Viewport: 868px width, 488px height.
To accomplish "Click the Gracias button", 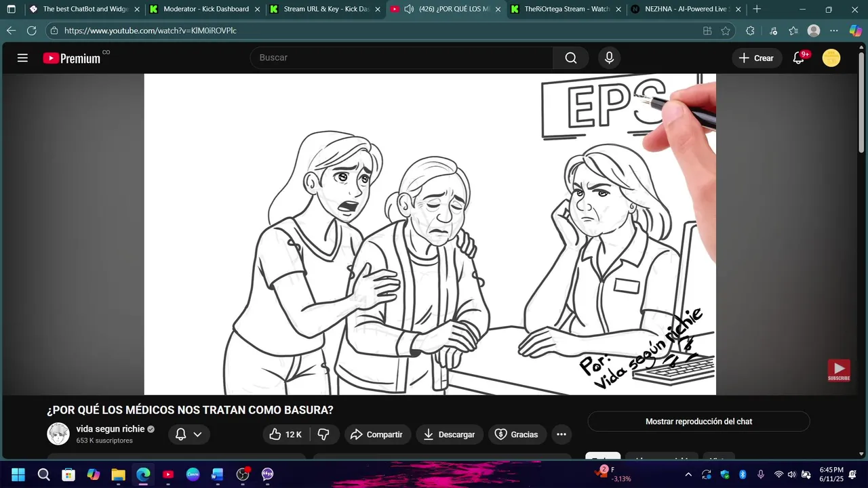I will pos(517,434).
